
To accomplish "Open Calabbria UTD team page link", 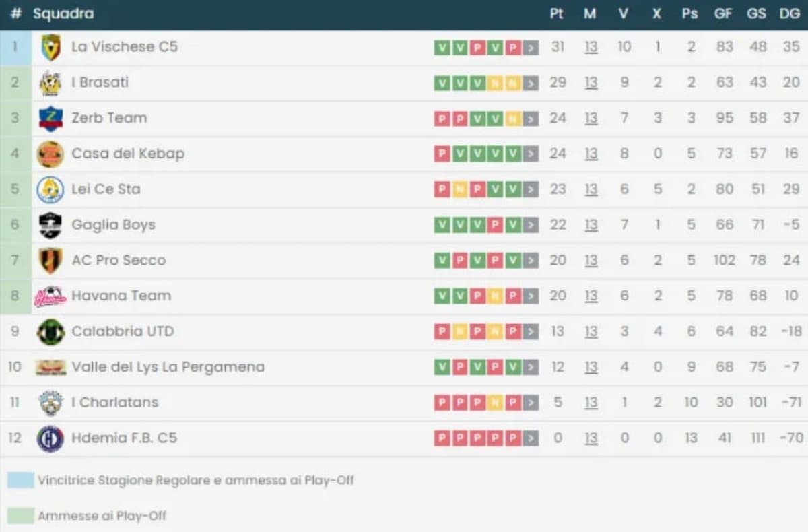I will tap(123, 331).
